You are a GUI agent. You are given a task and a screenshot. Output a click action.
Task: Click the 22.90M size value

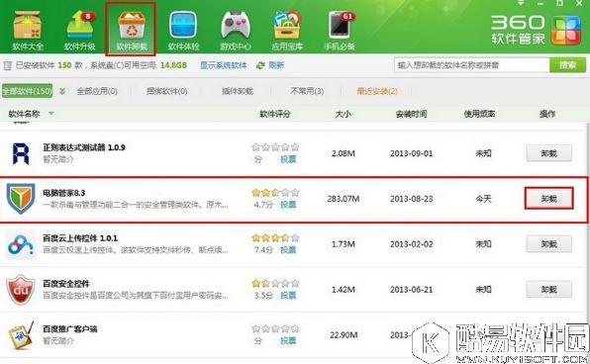344,334
